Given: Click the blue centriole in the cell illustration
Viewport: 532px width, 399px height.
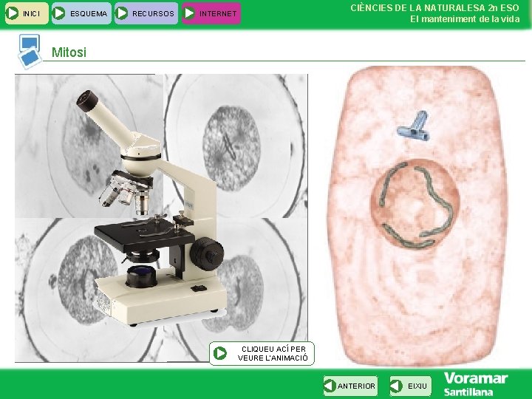Looking at the screenshot, I should coord(415,126).
